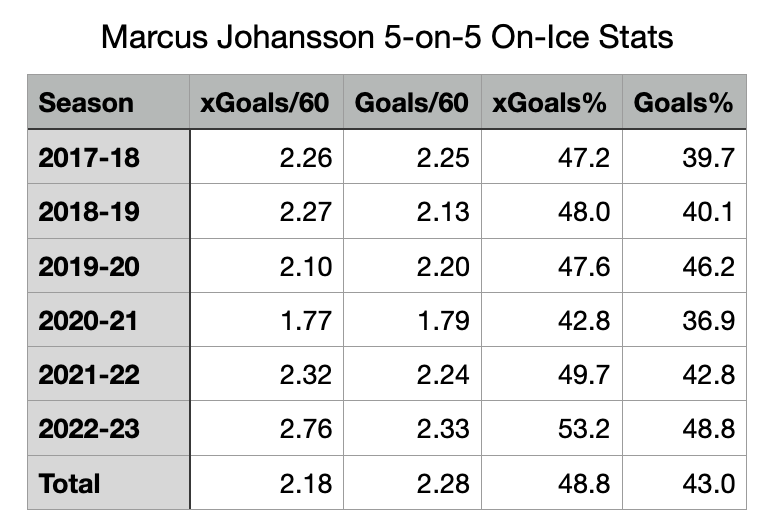
Task: Click the 2.76 xGoals/60 cell
Action: point(304,430)
